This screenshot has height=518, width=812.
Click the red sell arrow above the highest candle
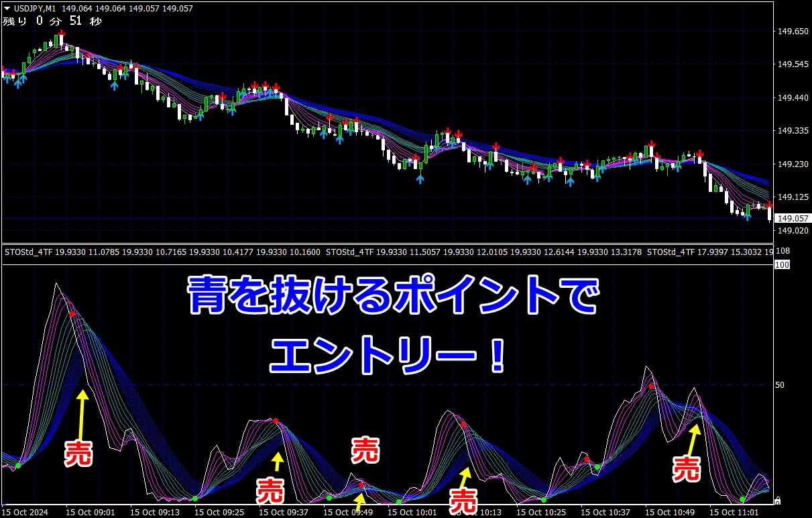point(61,34)
